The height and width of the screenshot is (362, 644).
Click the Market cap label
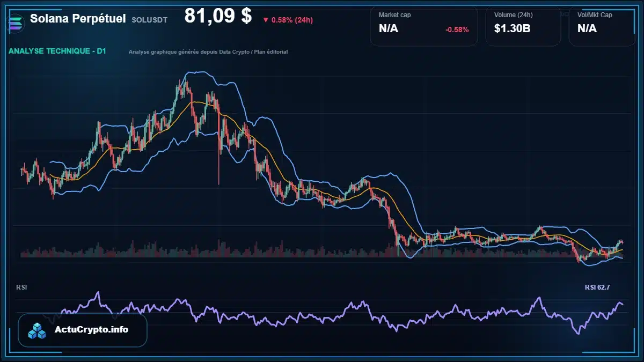click(x=394, y=15)
